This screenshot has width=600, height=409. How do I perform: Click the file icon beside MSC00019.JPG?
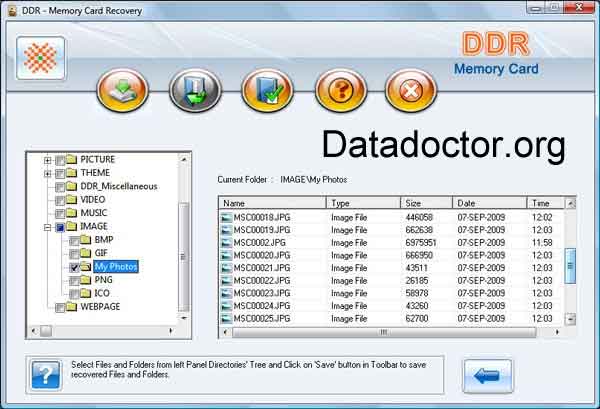(227, 230)
